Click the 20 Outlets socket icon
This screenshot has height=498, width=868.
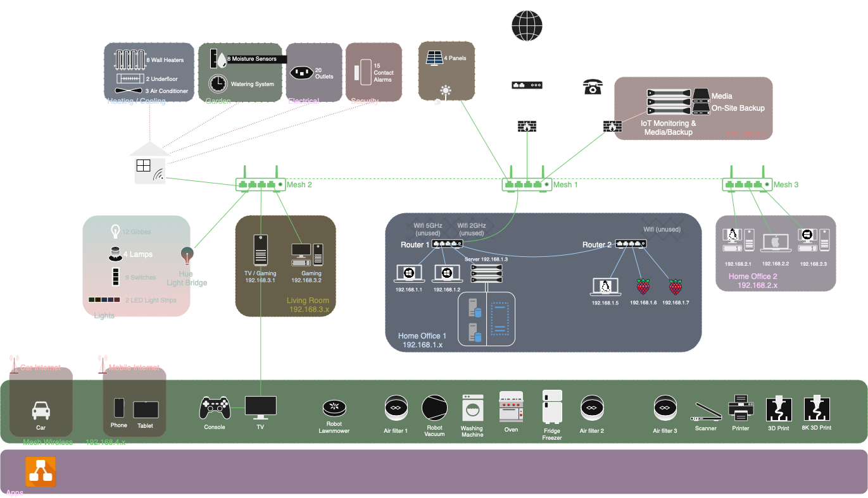[x=301, y=72]
